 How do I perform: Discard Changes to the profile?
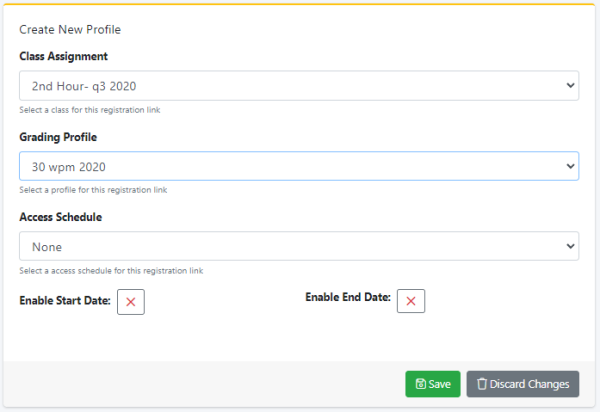[523, 384]
